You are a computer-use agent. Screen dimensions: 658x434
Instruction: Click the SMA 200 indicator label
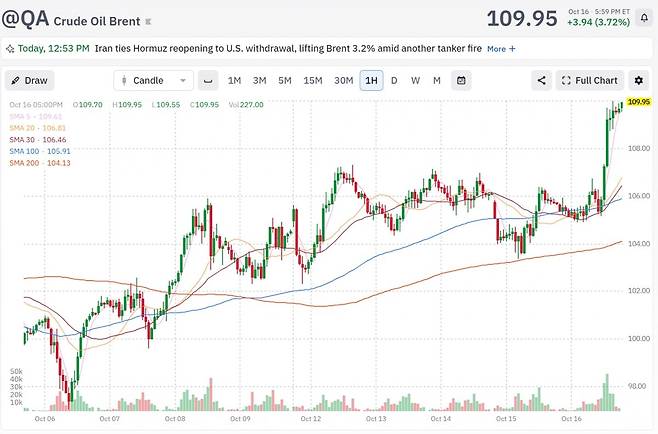pos(40,163)
